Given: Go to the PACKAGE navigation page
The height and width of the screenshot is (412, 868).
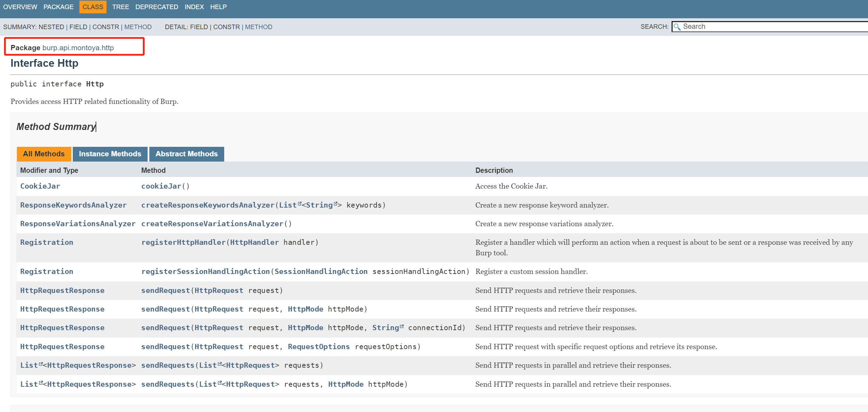Looking at the screenshot, I should [x=58, y=7].
